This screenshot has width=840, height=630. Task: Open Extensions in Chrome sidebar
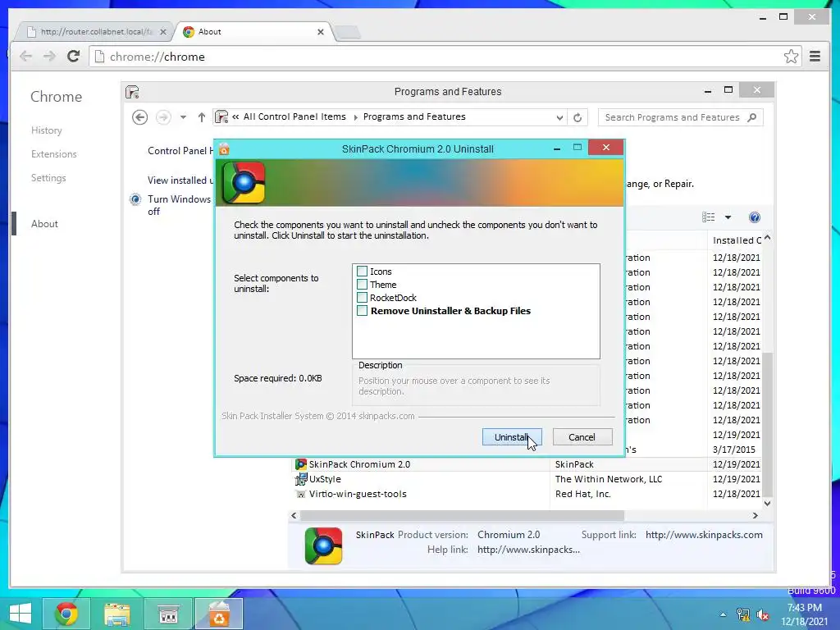[x=53, y=154]
